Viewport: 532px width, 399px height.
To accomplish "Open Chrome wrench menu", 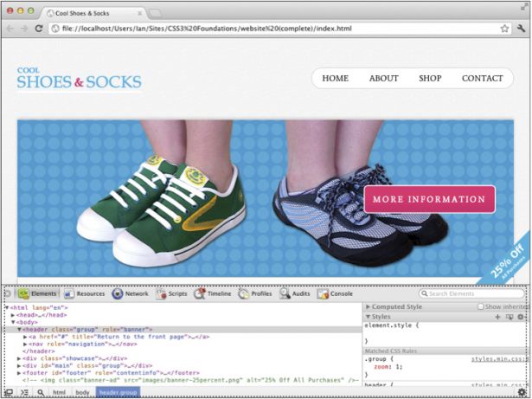I will (x=521, y=29).
